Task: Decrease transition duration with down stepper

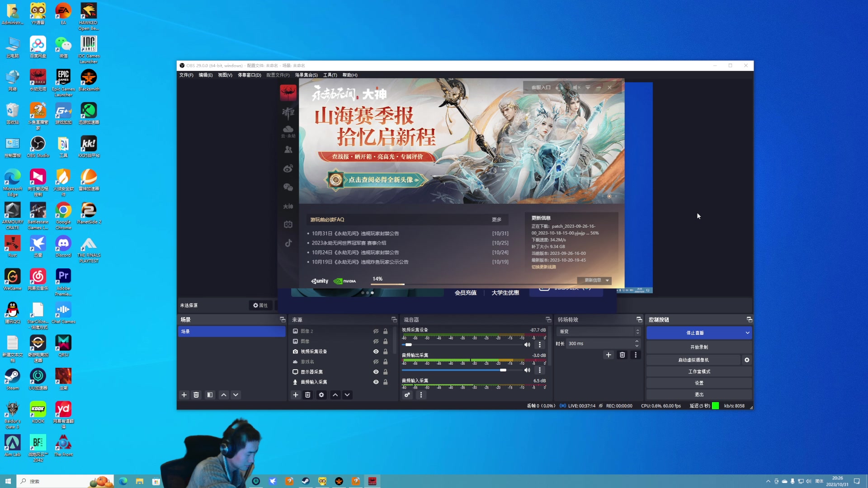Action: pyautogui.click(x=637, y=346)
